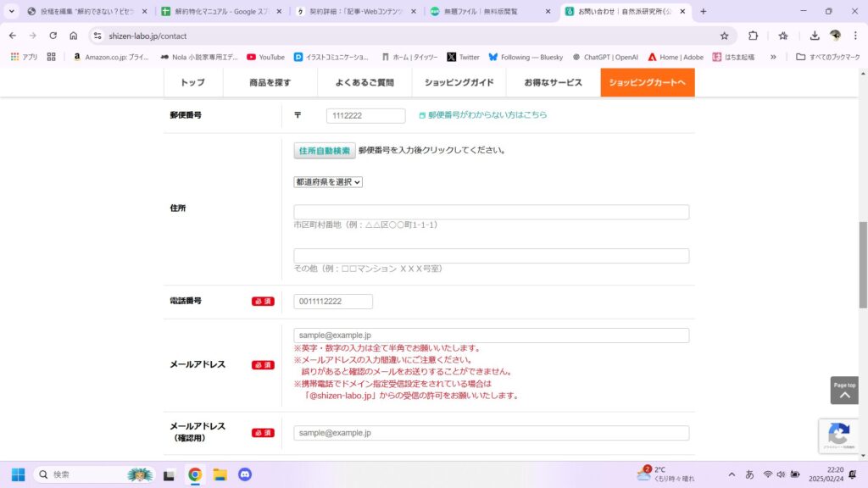868x488 pixels.
Task: Open the ショッピングガイド menu item
Action: (x=459, y=82)
